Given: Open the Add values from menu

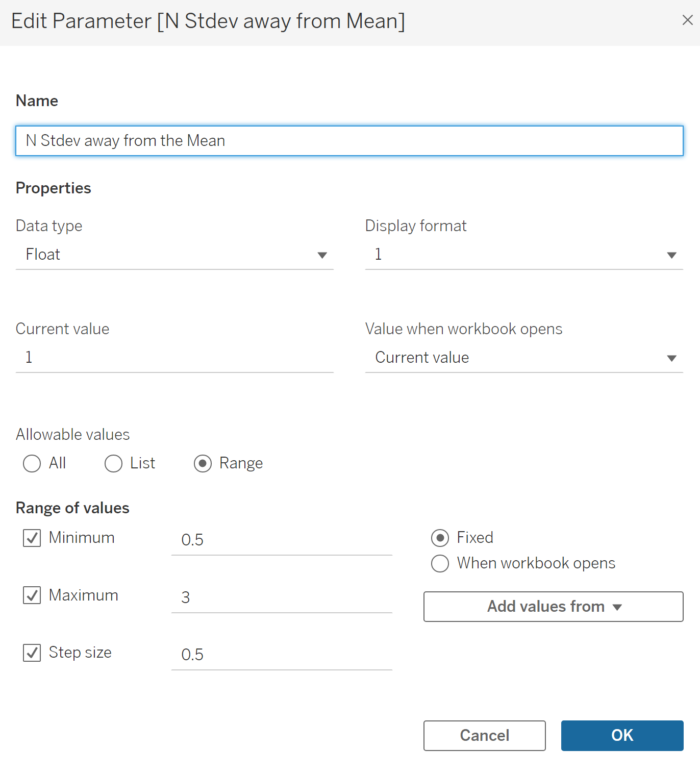Looking at the screenshot, I should click(553, 607).
